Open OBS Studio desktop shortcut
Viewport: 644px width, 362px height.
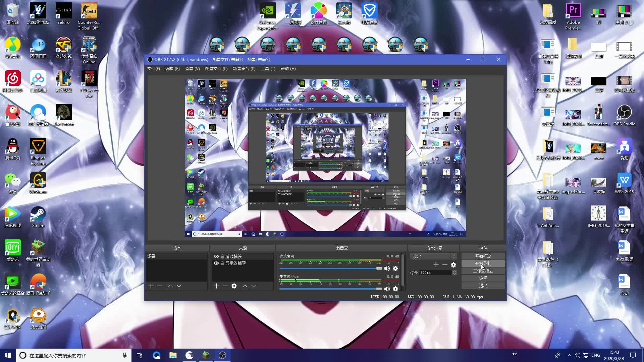(624, 115)
